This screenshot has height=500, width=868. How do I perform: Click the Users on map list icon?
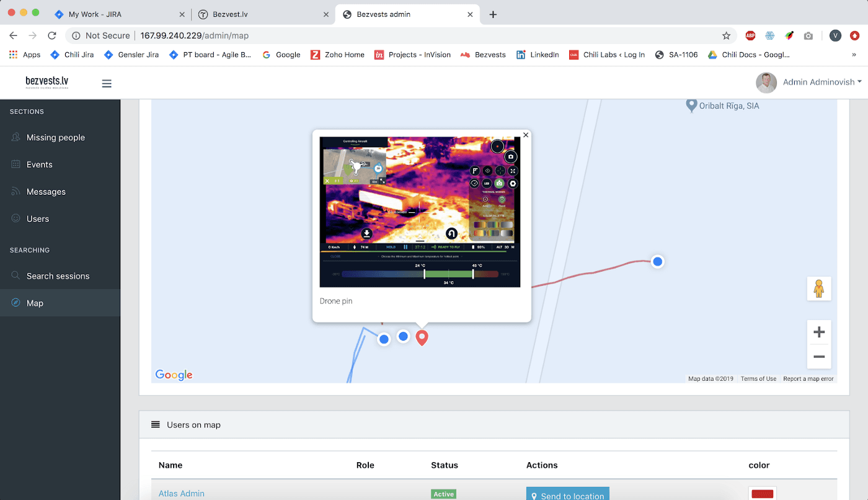(x=156, y=425)
